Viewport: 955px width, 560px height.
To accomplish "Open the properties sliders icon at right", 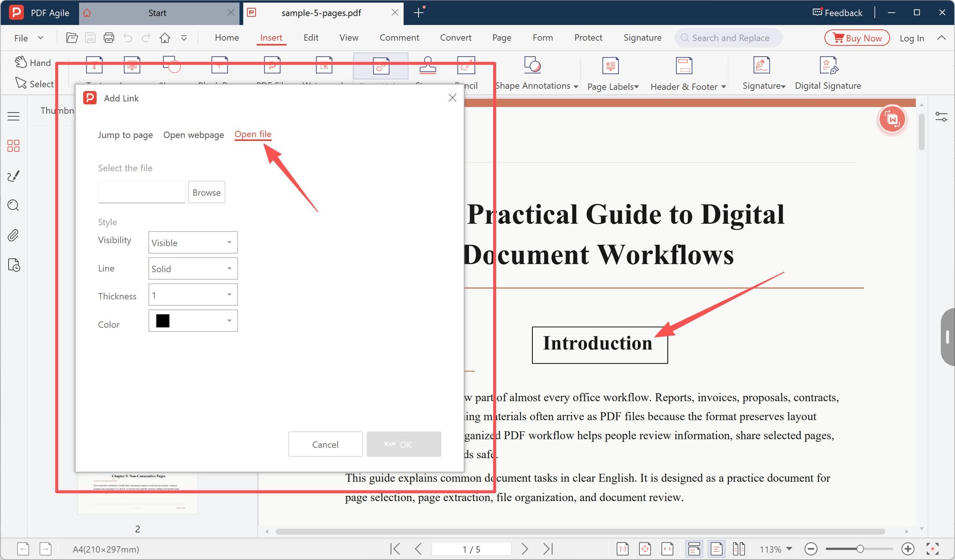I will pyautogui.click(x=941, y=117).
